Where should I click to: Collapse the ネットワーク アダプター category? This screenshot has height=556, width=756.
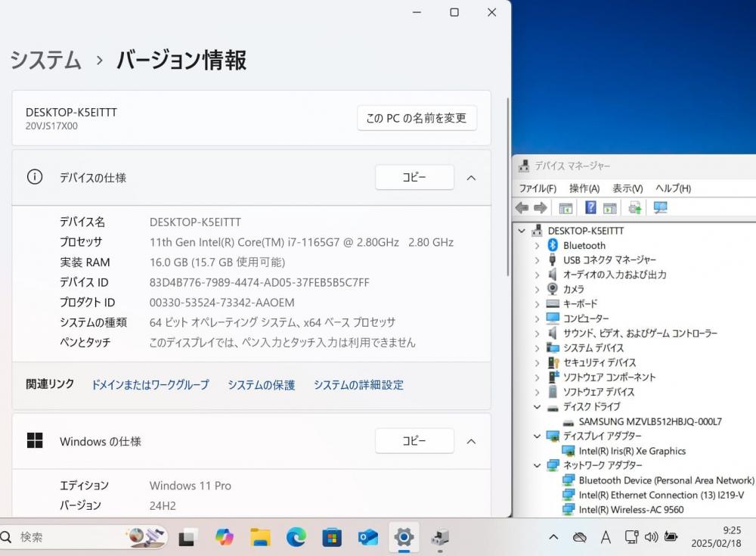[x=537, y=466]
